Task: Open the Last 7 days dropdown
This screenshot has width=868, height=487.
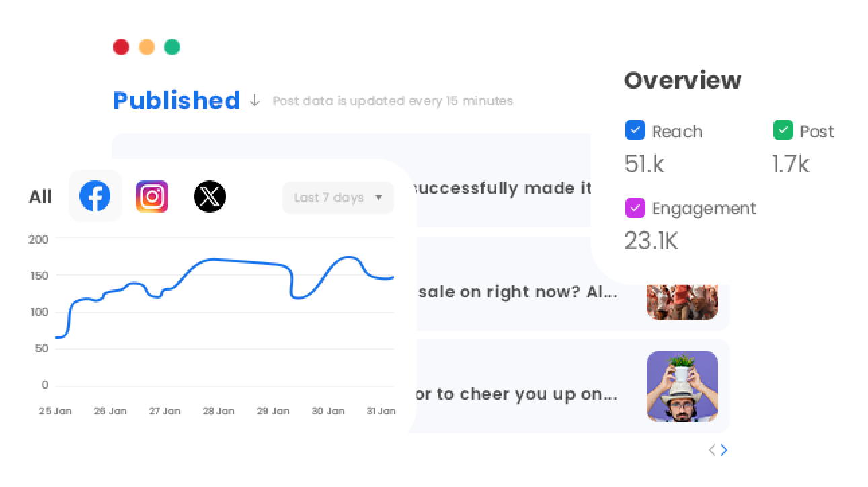Action: (x=338, y=197)
